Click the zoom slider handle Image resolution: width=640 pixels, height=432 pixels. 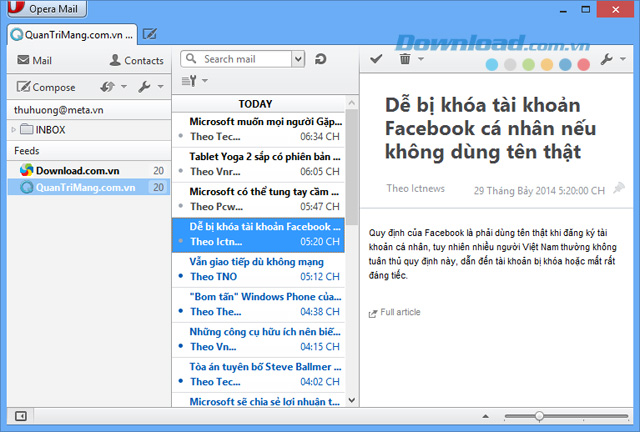539,416
